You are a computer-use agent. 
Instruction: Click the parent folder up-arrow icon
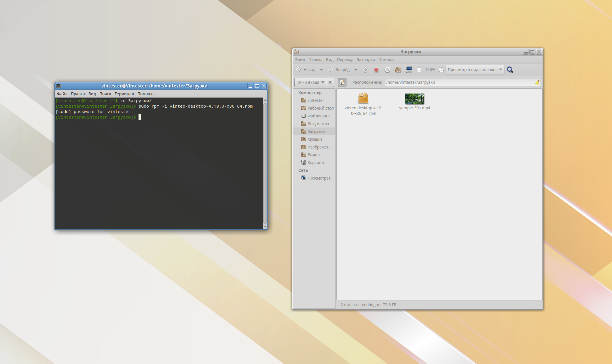tap(365, 70)
